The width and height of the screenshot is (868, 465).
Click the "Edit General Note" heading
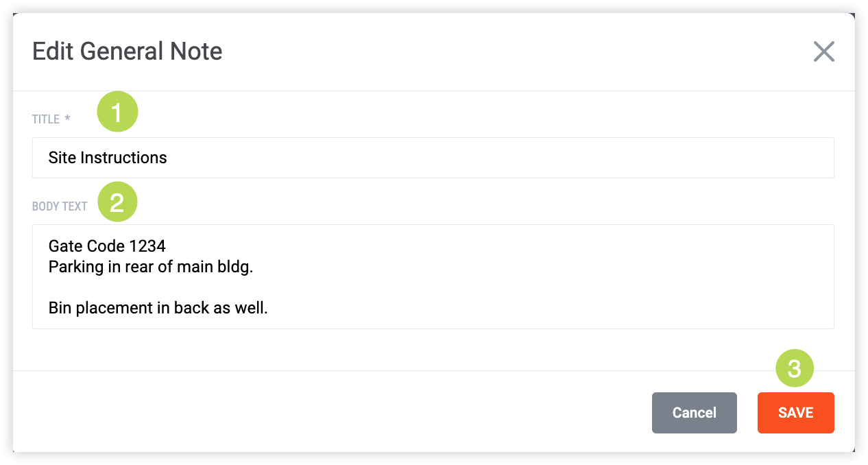(128, 51)
